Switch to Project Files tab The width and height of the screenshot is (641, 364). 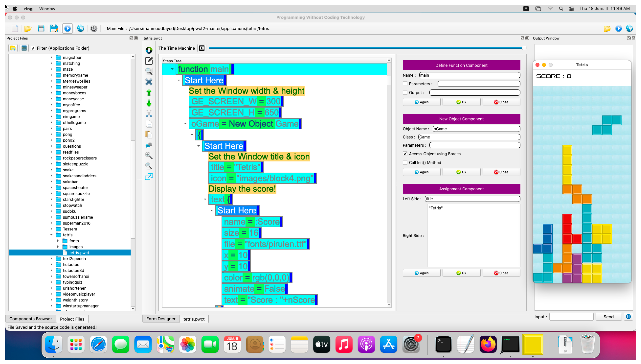(72, 319)
